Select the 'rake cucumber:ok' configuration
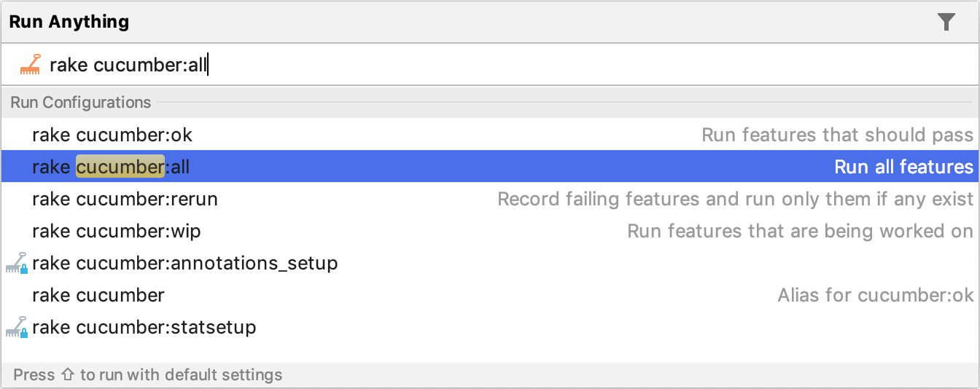This screenshot has width=980, height=389. pos(112,135)
